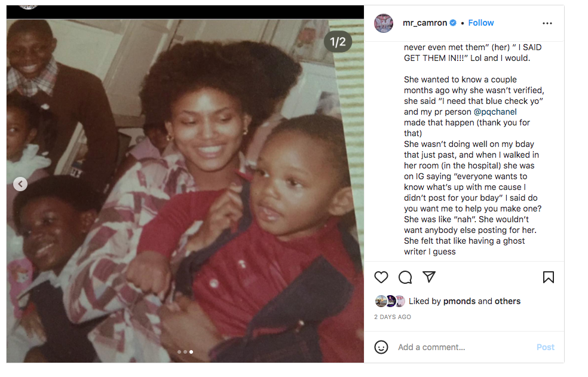Open comments via speech bubble icon
The width and height of the screenshot is (588, 377).
tap(405, 277)
